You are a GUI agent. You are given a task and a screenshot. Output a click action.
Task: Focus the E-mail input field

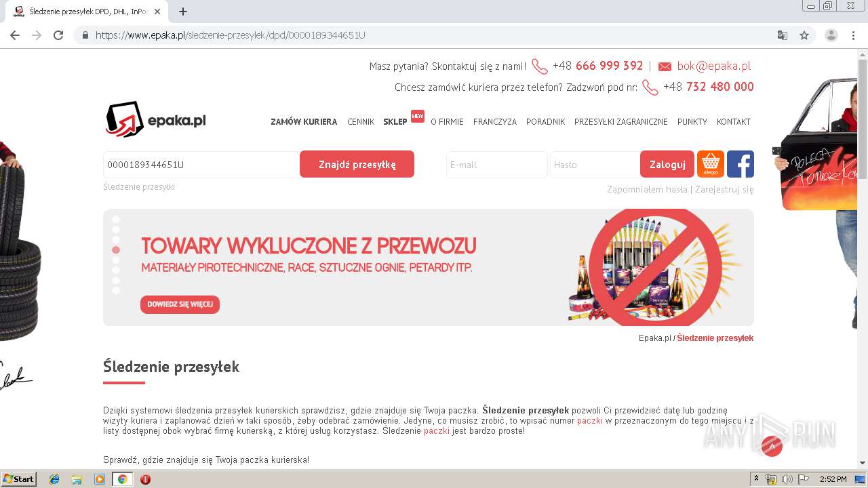pos(496,164)
